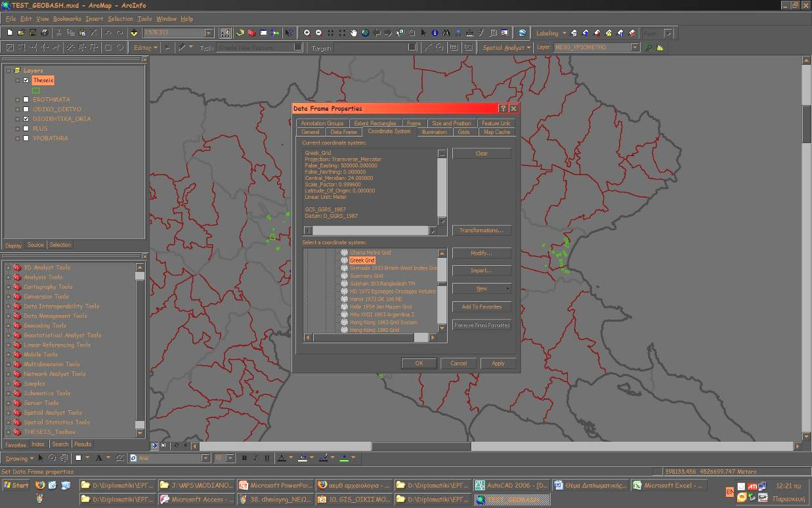Open the Spatial Analyst dropdown menu

[506, 47]
